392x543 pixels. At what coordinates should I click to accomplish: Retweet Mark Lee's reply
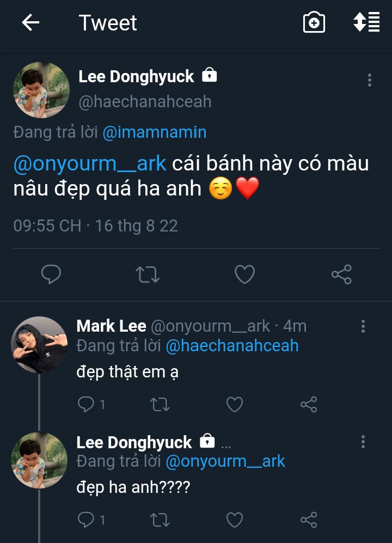tap(160, 404)
